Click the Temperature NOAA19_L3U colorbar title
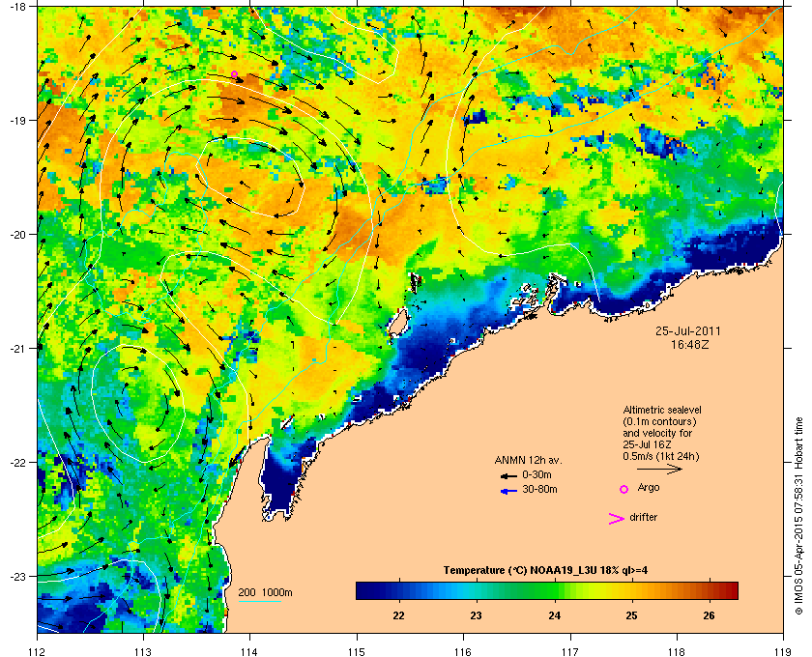The image size is (812, 657). tap(545, 571)
